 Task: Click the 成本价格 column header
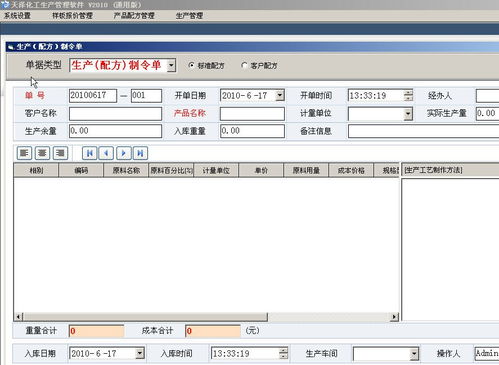pos(351,170)
